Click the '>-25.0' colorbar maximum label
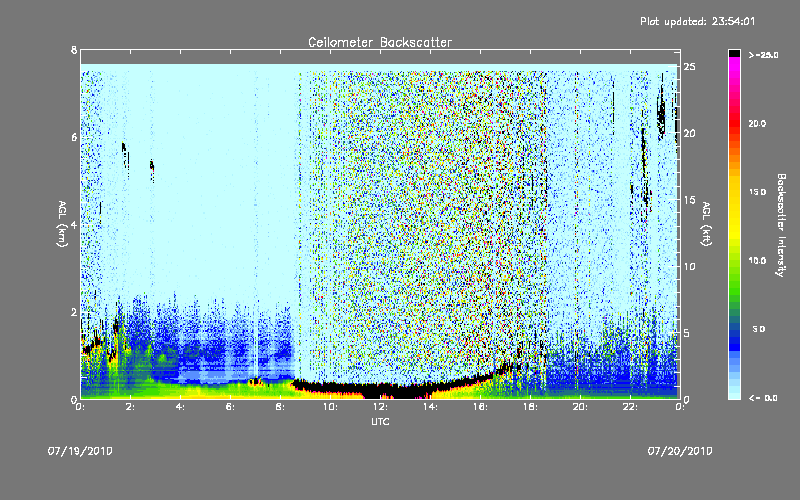The height and width of the screenshot is (500, 800). tap(763, 55)
